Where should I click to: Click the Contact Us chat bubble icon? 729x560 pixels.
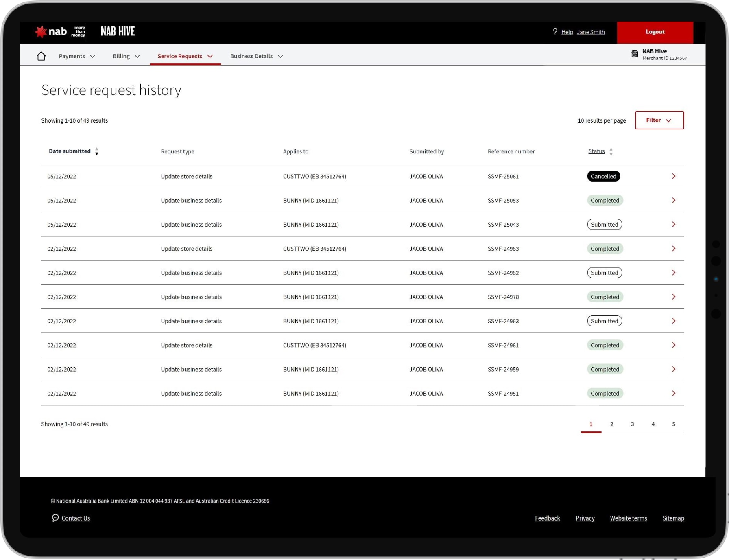[55, 518]
